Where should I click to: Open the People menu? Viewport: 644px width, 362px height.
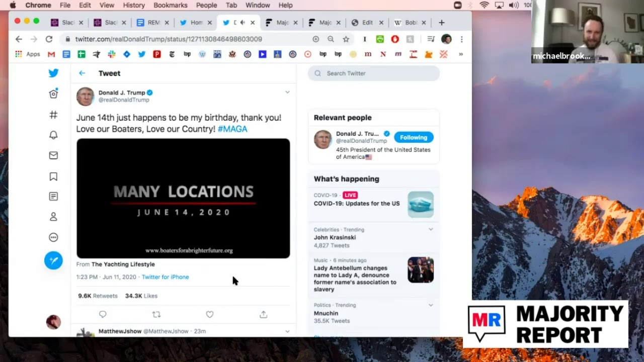(206, 5)
